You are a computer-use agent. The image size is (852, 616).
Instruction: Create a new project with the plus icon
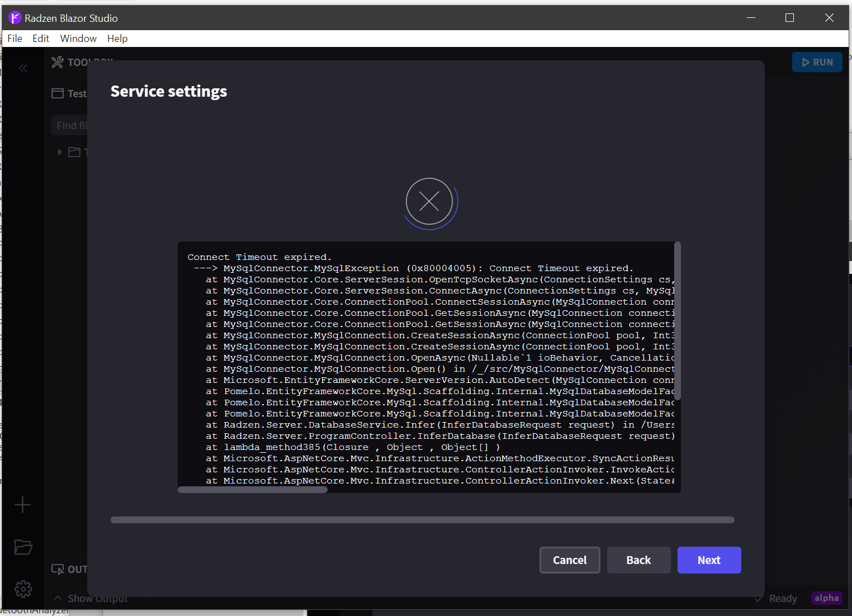23,505
